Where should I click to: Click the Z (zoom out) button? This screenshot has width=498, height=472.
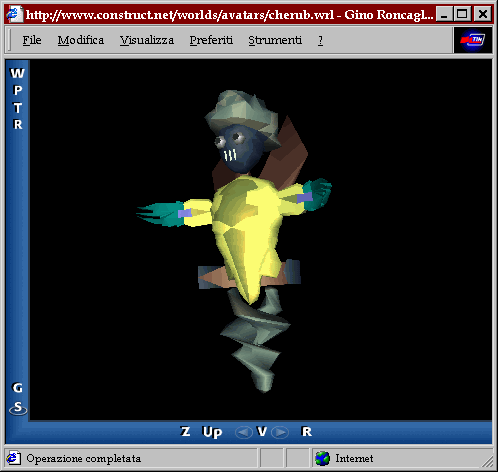185,432
